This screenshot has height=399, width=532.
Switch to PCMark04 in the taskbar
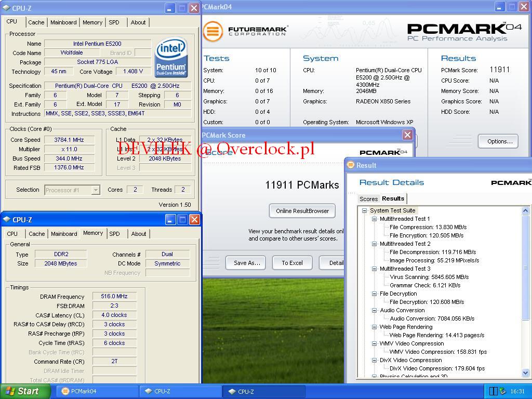coord(98,391)
